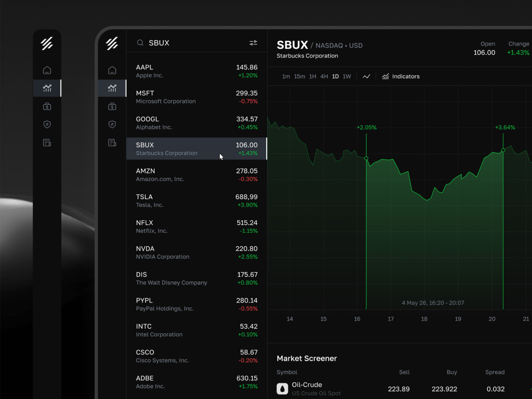Select the 1D timeframe
The width and height of the screenshot is (532, 399).
point(335,76)
